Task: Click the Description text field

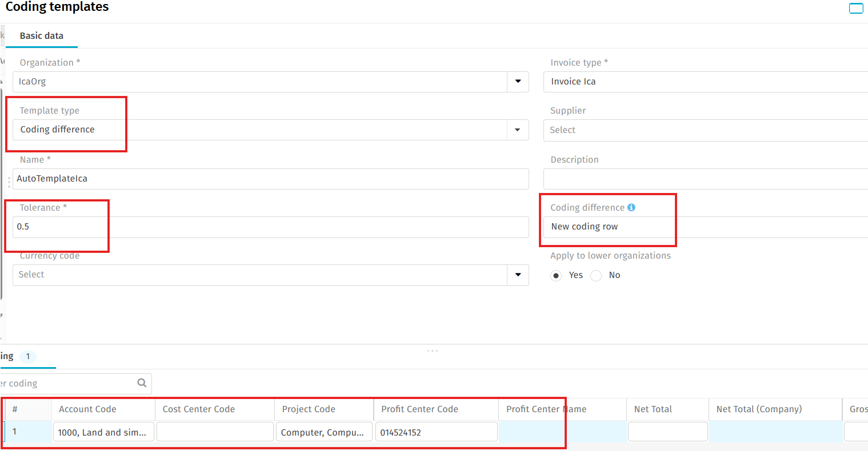Action: click(705, 179)
